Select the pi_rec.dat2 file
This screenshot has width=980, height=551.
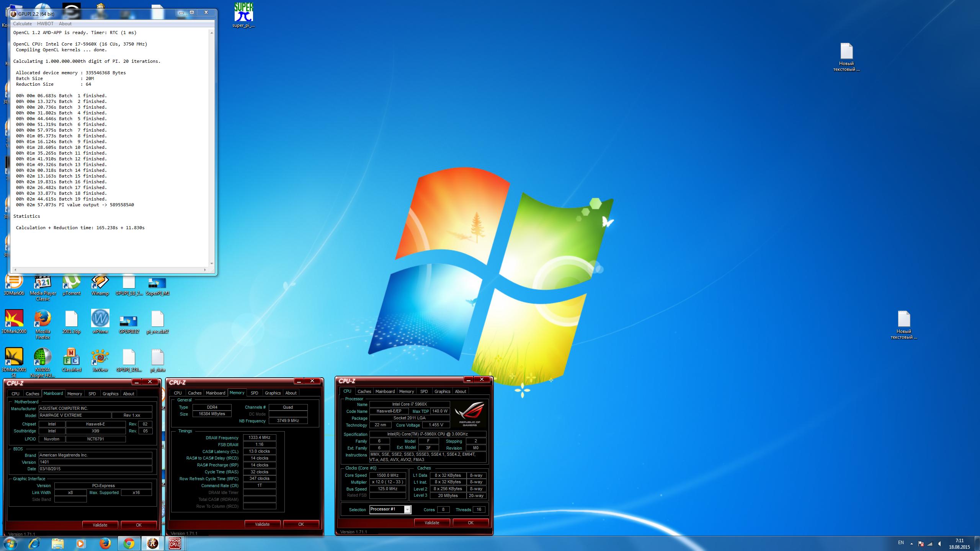(157, 321)
